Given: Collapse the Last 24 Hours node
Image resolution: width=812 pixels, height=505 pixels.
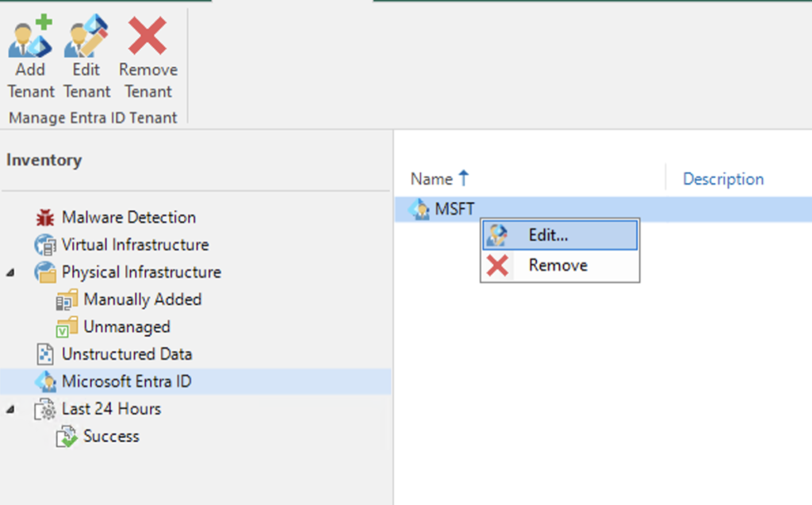Looking at the screenshot, I should 10,409.
